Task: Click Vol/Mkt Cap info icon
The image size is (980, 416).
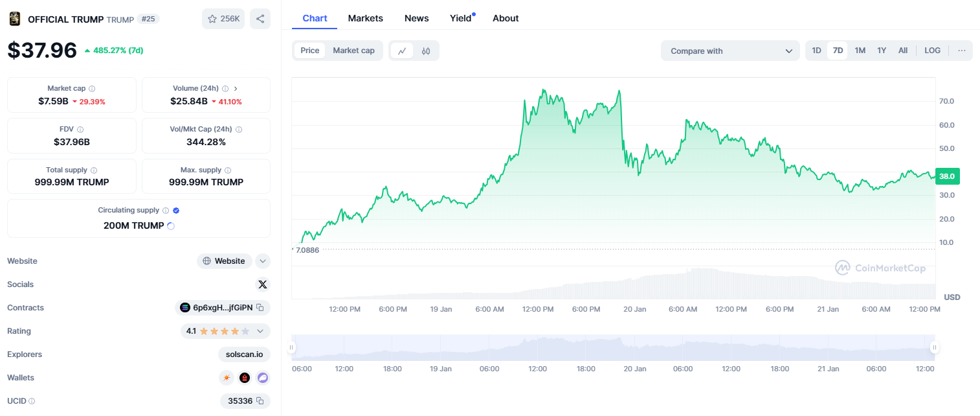Action: pos(239,130)
